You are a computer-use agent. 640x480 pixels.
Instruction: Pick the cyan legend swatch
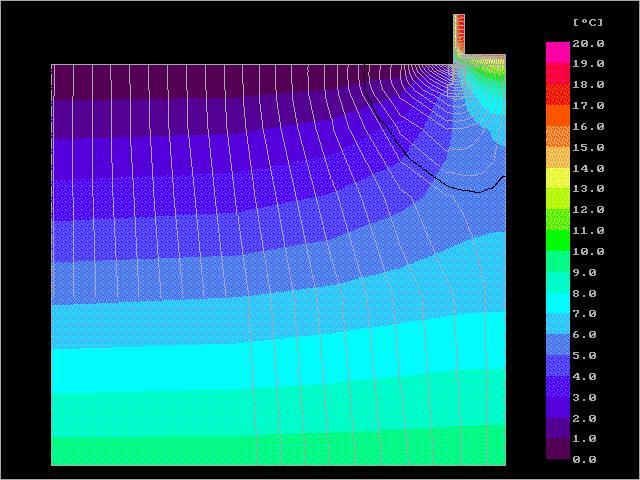(558, 302)
